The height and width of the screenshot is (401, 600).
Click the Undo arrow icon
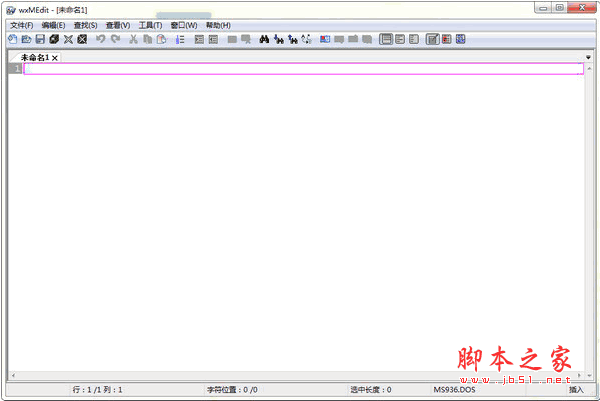click(x=101, y=39)
